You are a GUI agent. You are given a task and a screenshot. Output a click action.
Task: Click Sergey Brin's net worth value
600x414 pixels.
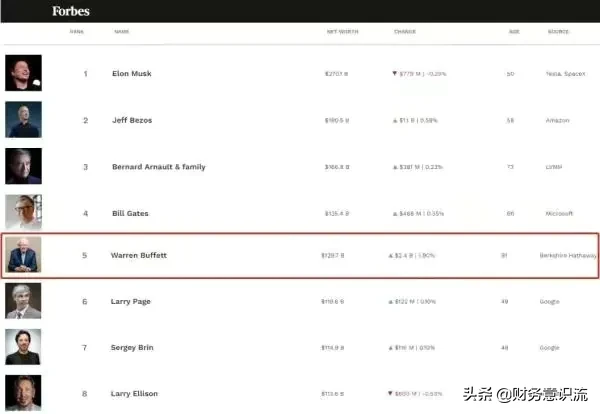[333, 348]
